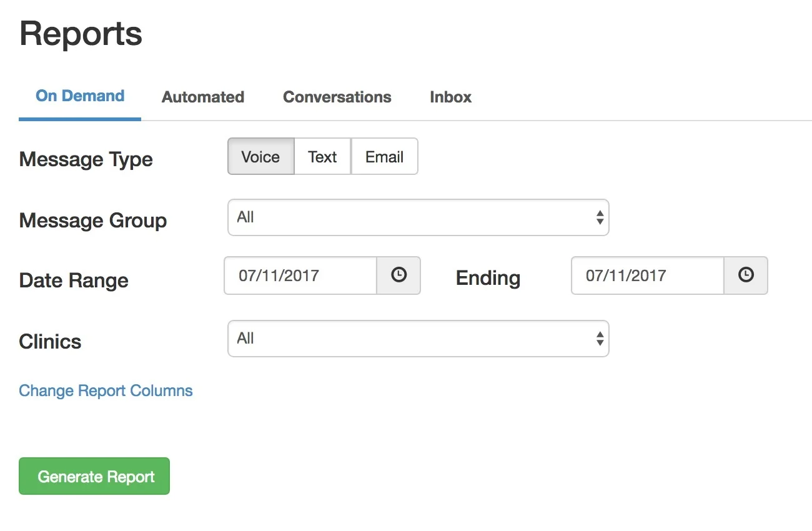Focus the Date Range start date field

(x=300, y=275)
